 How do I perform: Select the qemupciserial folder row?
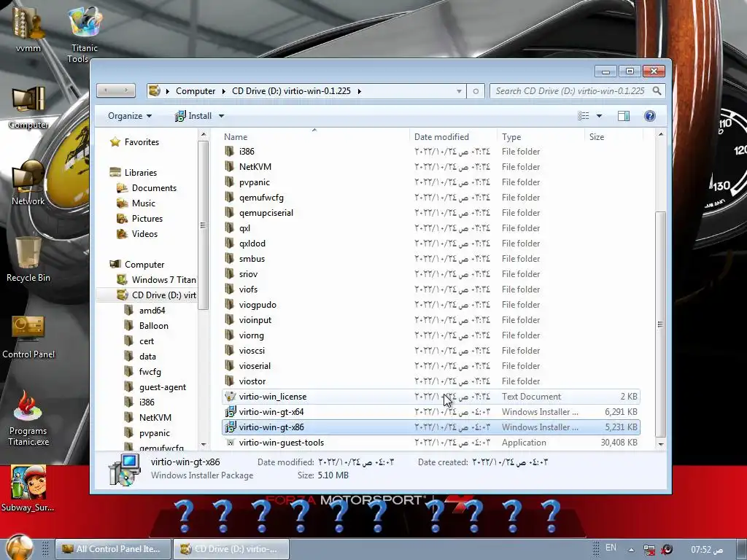pyautogui.click(x=431, y=213)
